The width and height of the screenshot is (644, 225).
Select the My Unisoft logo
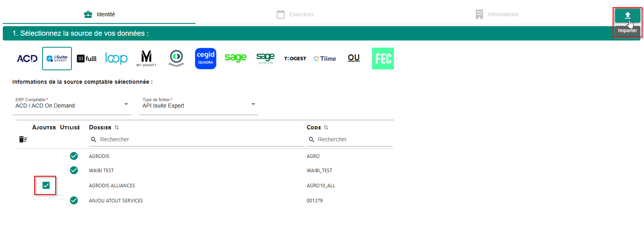[147, 58]
